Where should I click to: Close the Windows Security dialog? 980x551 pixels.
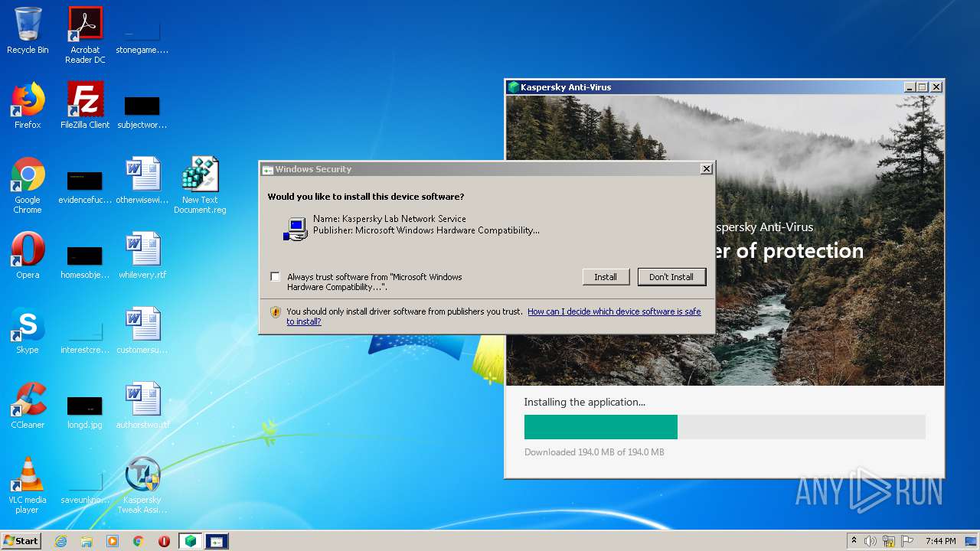(x=707, y=169)
